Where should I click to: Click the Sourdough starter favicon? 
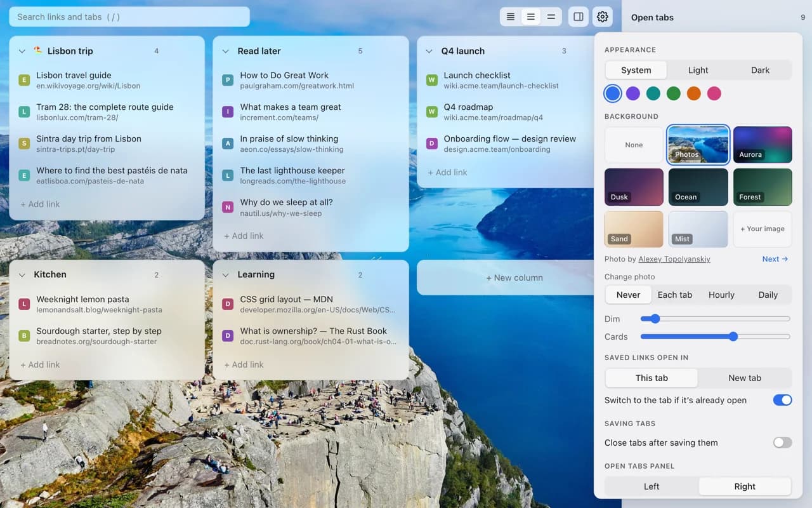[24, 336]
